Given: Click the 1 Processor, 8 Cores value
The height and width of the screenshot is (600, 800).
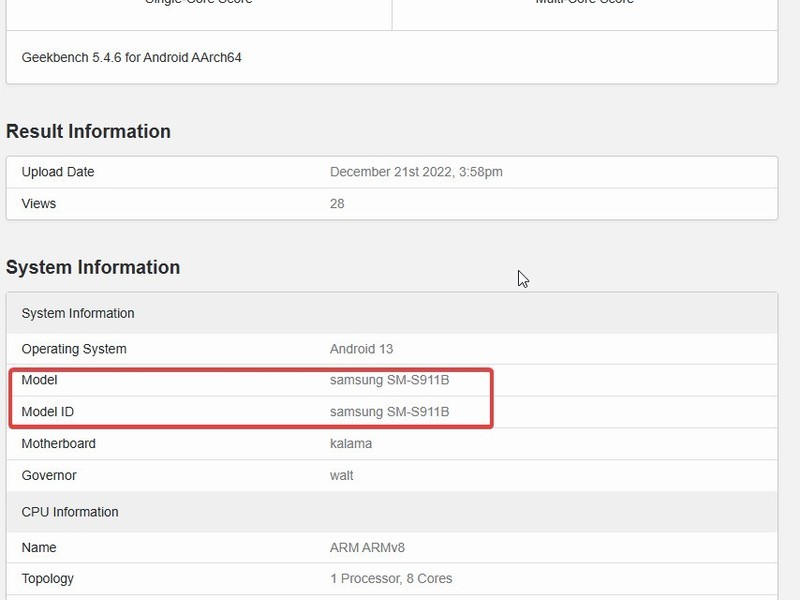Looking at the screenshot, I should [391, 579].
